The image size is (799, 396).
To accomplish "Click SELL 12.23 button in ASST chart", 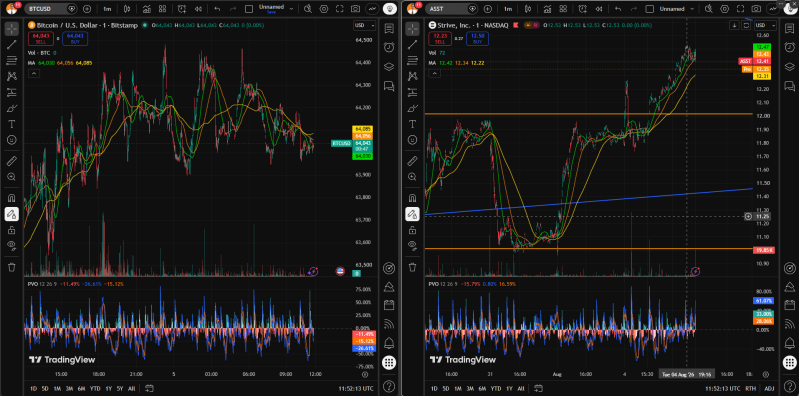I will click(x=441, y=38).
